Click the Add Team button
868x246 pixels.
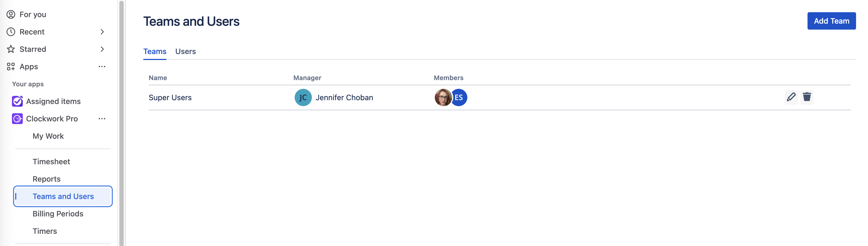pyautogui.click(x=831, y=21)
